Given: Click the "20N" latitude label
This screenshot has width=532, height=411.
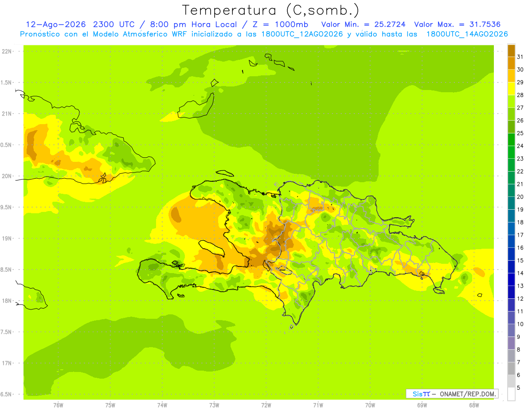Looking at the screenshot, I should point(7,176).
